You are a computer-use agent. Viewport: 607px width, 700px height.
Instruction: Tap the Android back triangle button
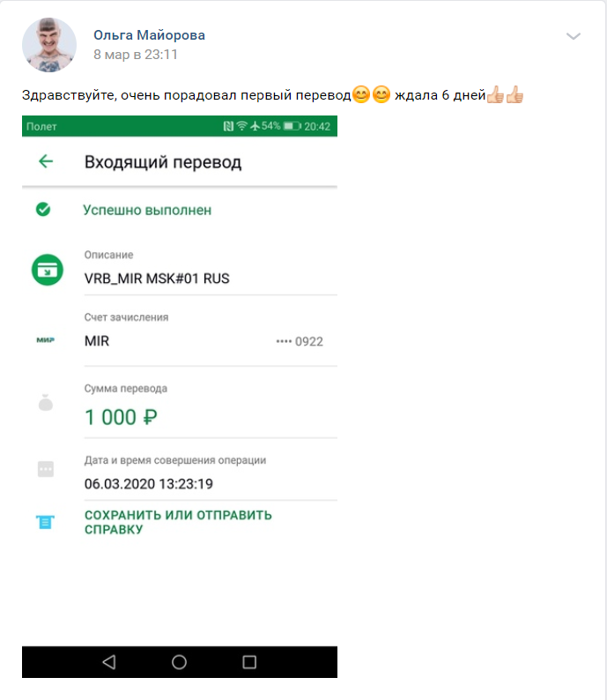109,661
